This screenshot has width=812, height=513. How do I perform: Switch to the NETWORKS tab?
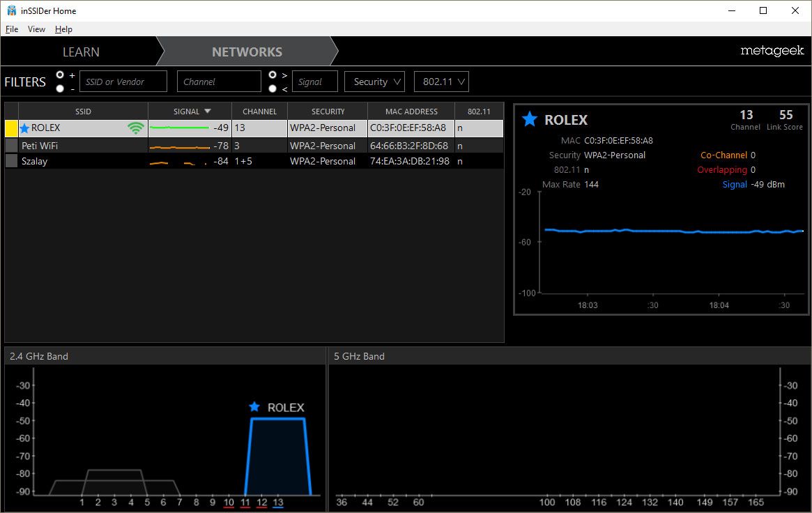click(247, 52)
